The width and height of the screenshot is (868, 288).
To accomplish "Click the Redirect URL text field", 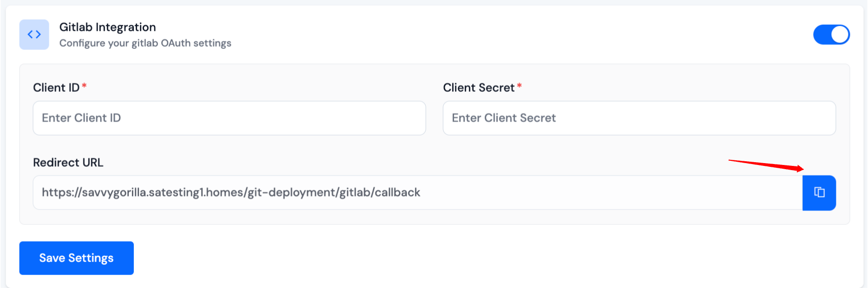I will point(326,192).
